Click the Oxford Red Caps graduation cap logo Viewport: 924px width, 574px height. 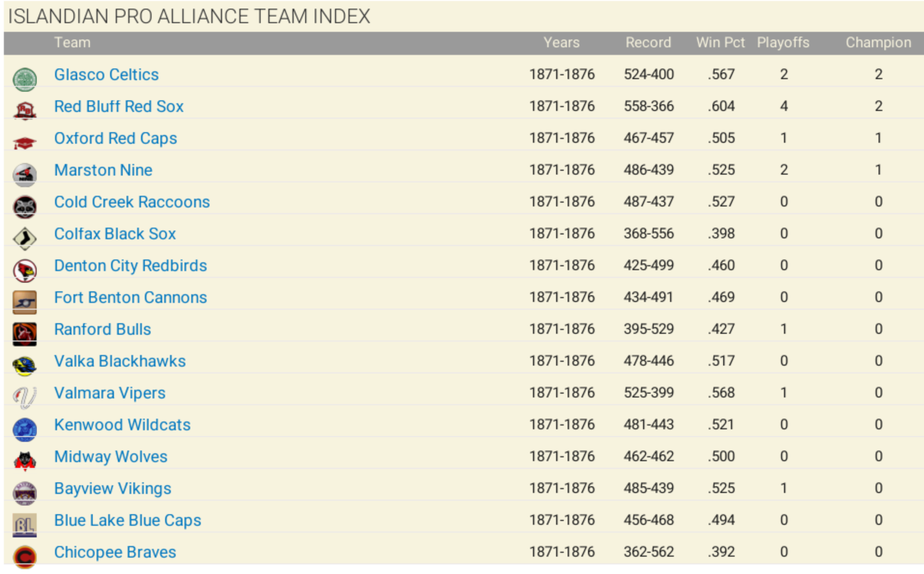pyautogui.click(x=25, y=143)
